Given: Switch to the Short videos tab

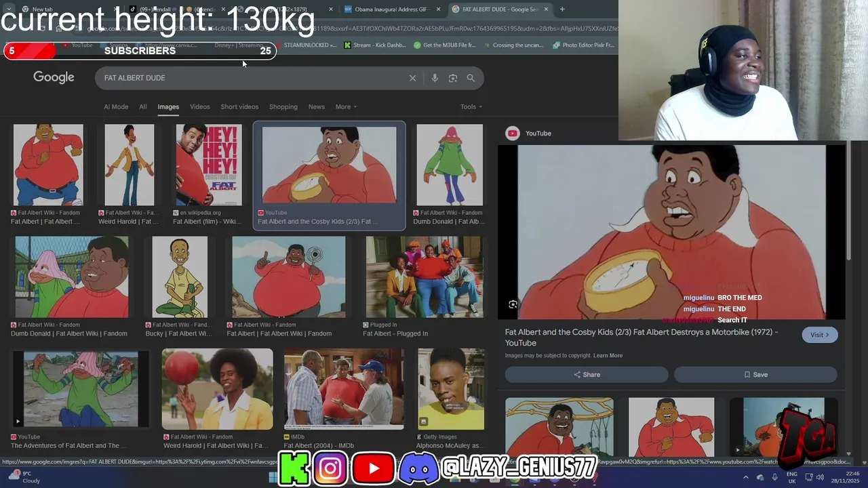Looking at the screenshot, I should point(239,106).
